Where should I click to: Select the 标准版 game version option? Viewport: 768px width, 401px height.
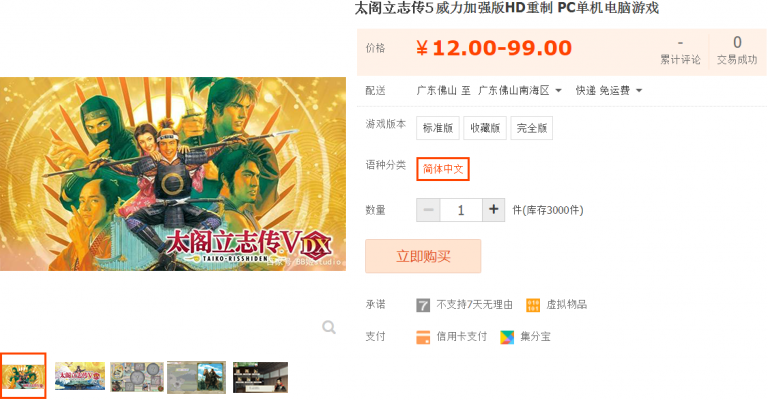(x=438, y=128)
